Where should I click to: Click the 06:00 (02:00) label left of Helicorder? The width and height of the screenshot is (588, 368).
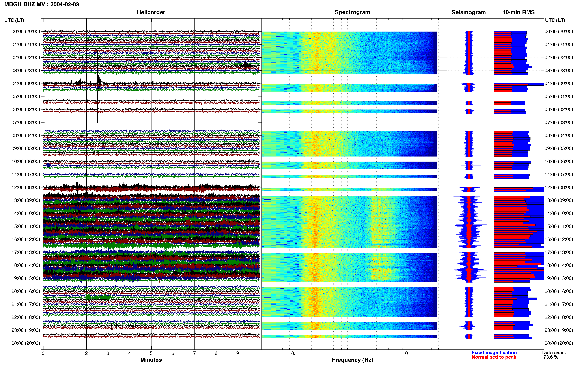coord(26,109)
